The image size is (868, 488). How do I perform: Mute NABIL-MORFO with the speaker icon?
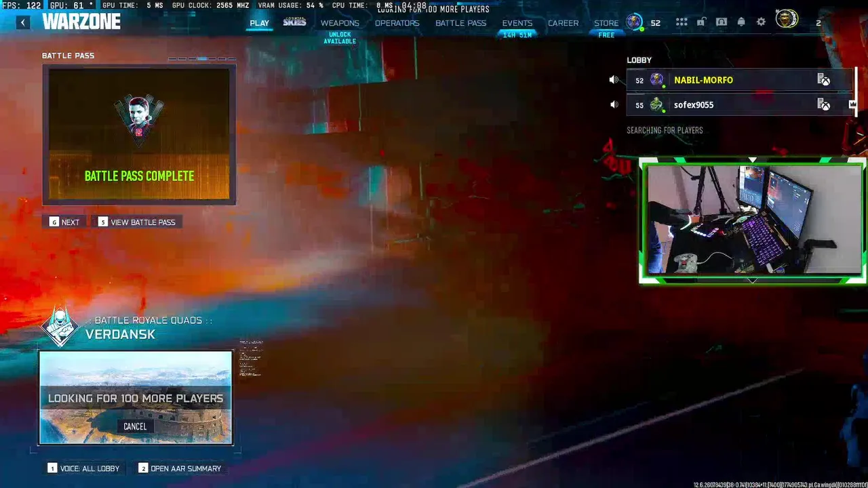pyautogui.click(x=614, y=80)
